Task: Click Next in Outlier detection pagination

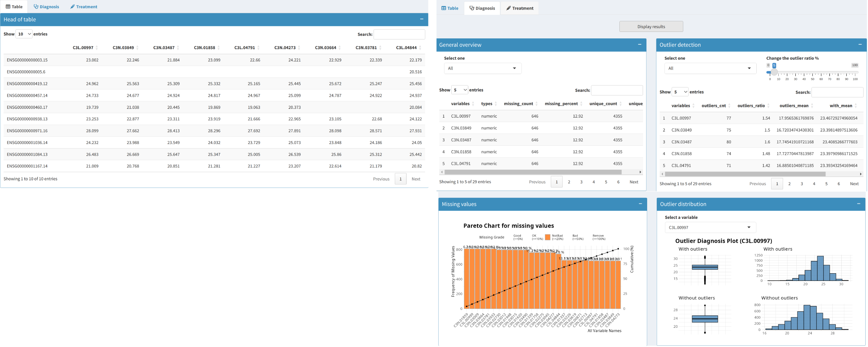Action: (x=854, y=184)
